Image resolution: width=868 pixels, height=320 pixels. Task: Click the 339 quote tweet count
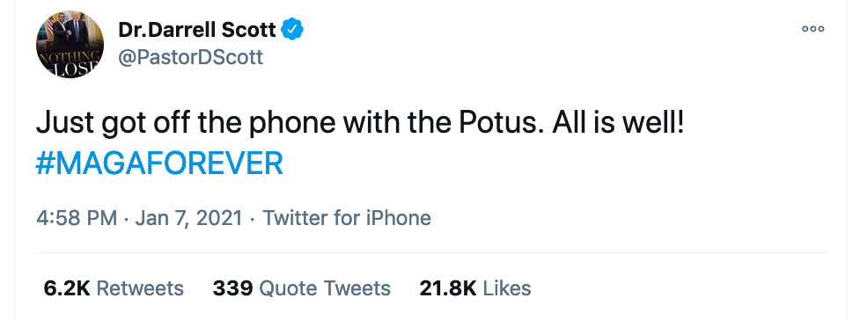(x=233, y=288)
